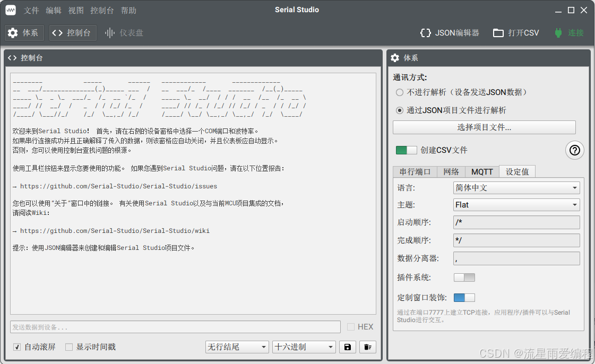Click the green 连接 plug button
Viewport: 595px width, 364px height.
pyautogui.click(x=569, y=33)
